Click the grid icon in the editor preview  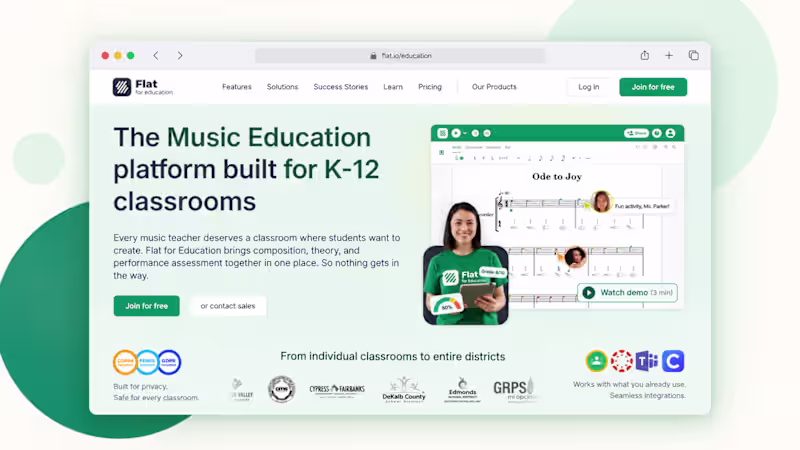click(442, 133)
